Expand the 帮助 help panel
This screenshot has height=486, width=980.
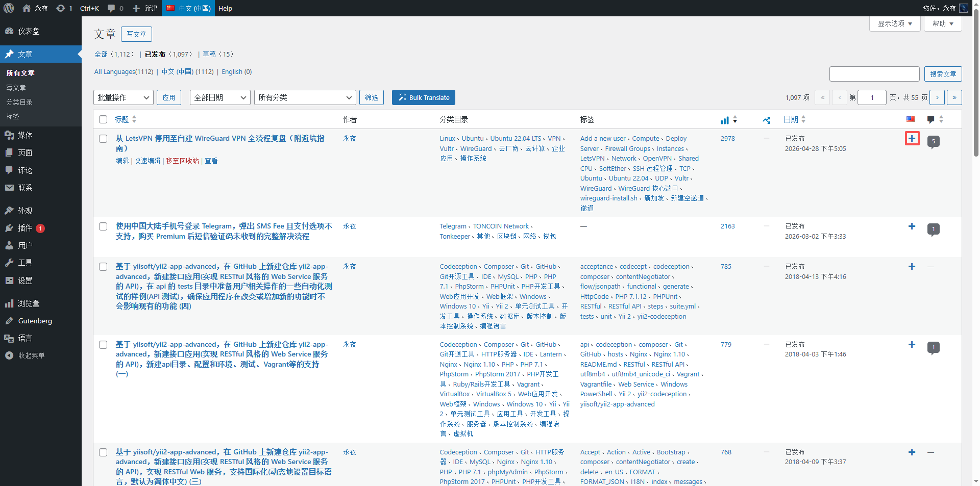pos(943,23)
